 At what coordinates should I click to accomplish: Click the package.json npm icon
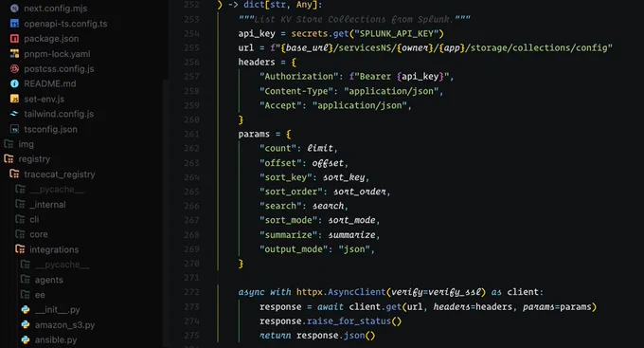(14, 39)
